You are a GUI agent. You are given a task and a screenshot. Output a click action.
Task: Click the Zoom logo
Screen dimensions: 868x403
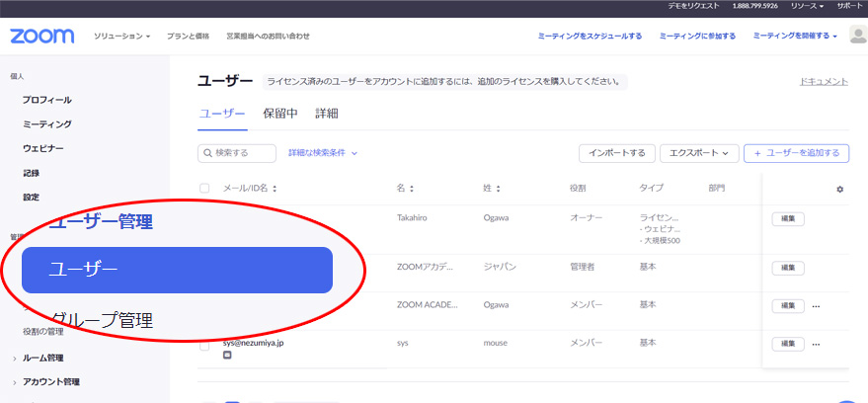[41, 37]
